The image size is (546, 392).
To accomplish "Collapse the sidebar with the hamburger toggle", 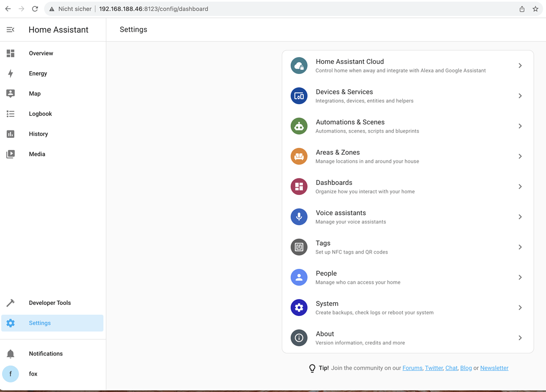I will pyautogui.click(x=10, y=30).
